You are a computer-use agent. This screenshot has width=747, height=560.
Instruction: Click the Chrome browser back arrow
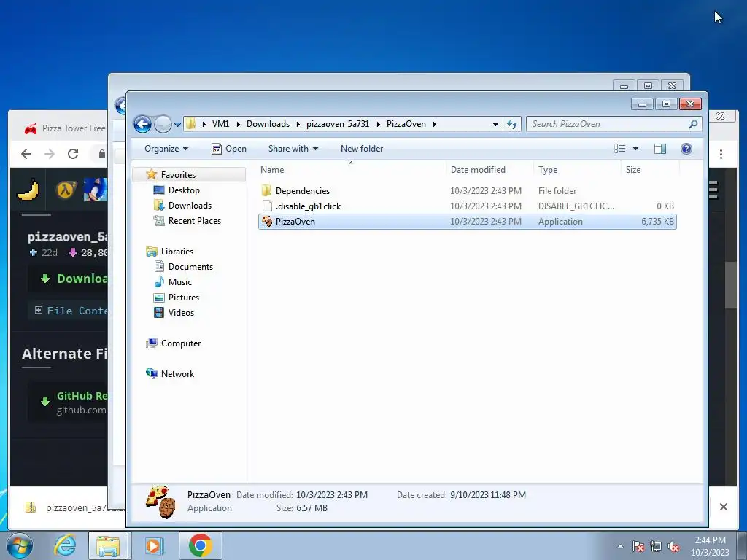tap(26, 154)
